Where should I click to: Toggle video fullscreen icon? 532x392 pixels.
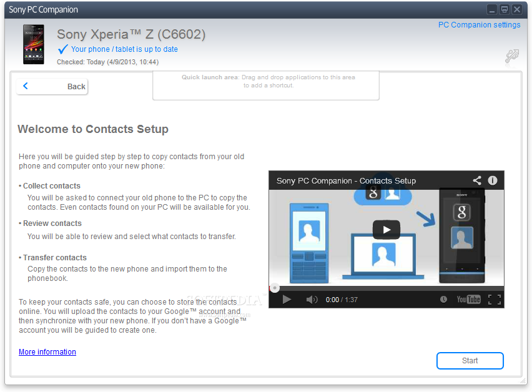(x=495, y=300)
